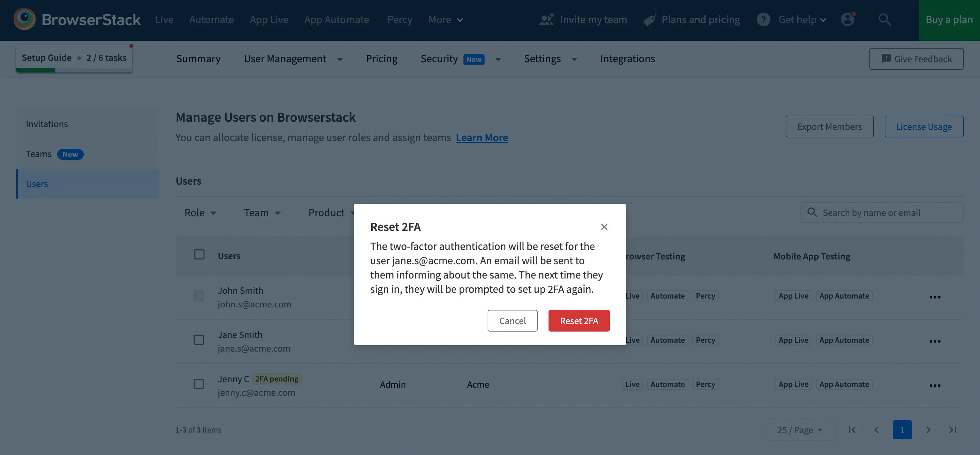Click the Get help question mark icon
980x455 pixels.
coord(763,19)
